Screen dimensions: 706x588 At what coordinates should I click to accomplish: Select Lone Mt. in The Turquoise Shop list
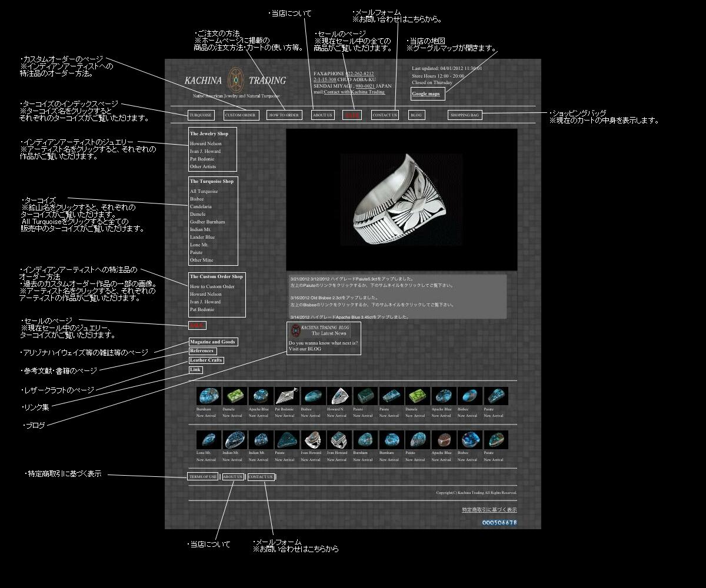click(x=199, y=245)
